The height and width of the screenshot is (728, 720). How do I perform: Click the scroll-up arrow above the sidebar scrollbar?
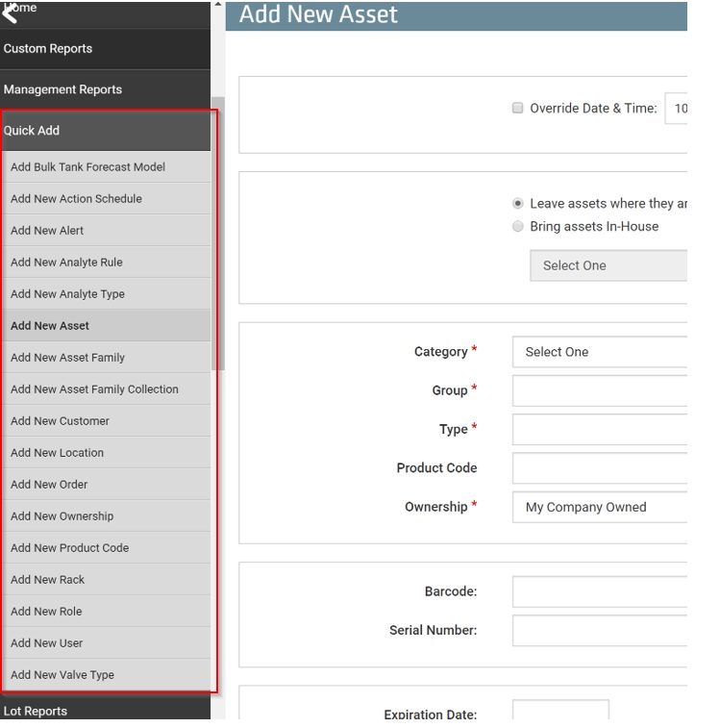click(217, 4)
